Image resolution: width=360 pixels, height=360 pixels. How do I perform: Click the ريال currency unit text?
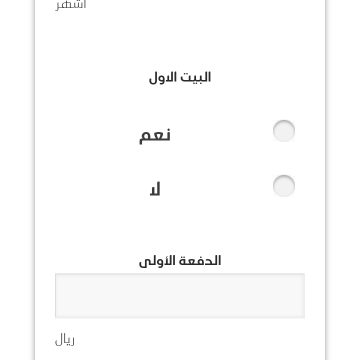(x=65, y=340)
